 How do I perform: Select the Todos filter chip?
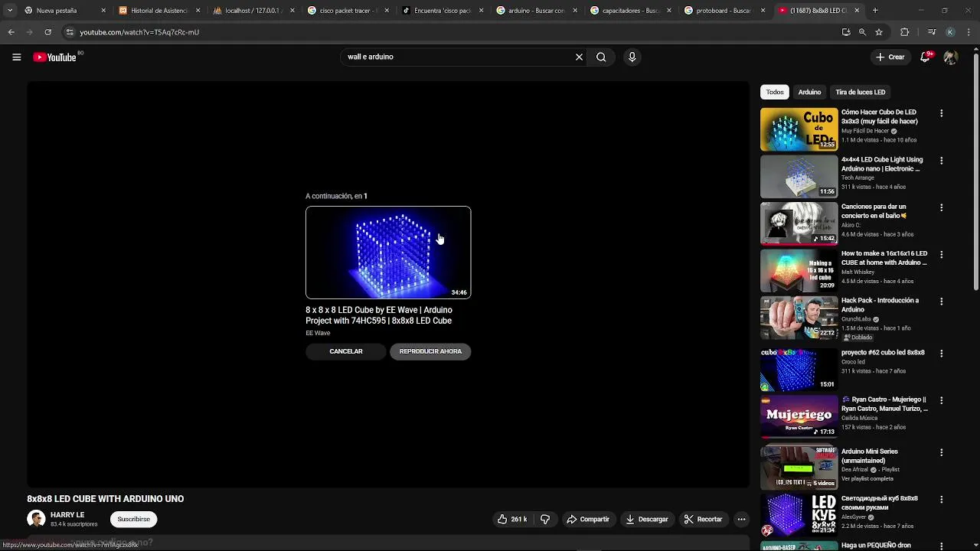(775, 92)
